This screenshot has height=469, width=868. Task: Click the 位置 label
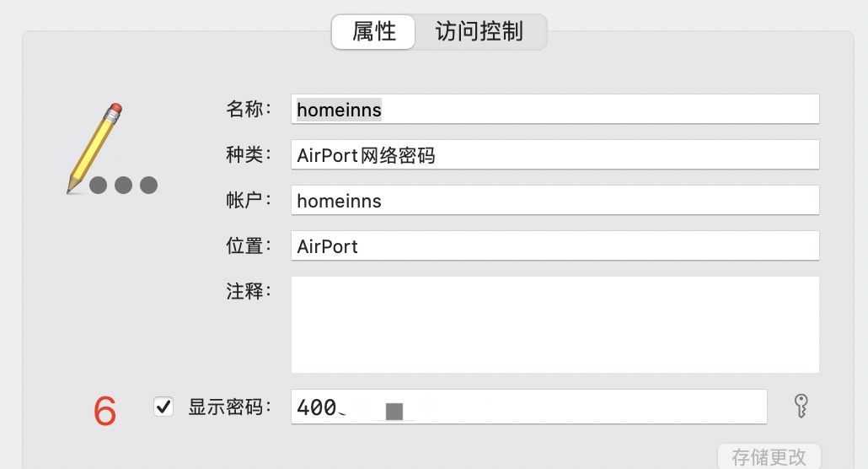coord(249,245)
